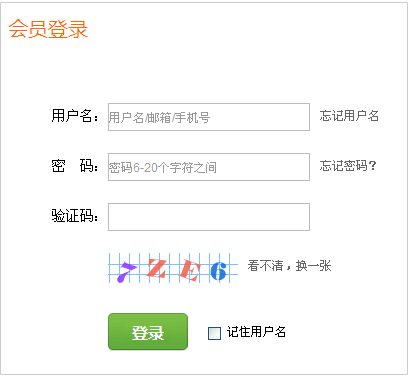Image resolution: width=408 pixels, height=377 pixels.
Task: Click the question mark after 忘记密码
Action: [373, 166]
